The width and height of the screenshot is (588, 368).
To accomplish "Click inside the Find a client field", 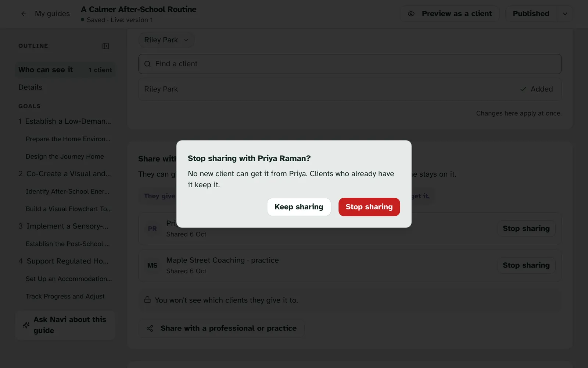I will click(350, 64).
